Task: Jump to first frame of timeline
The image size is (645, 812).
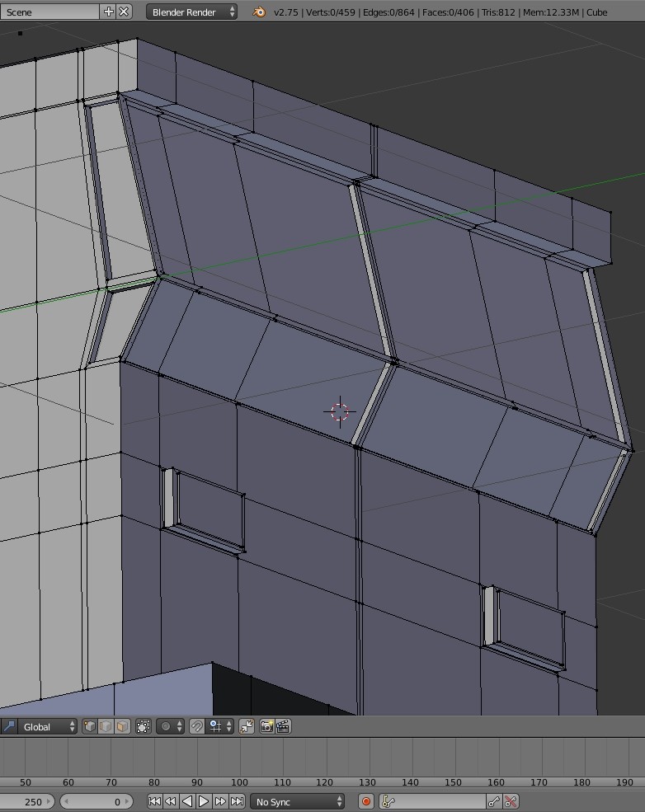Action: pos(154,801)
